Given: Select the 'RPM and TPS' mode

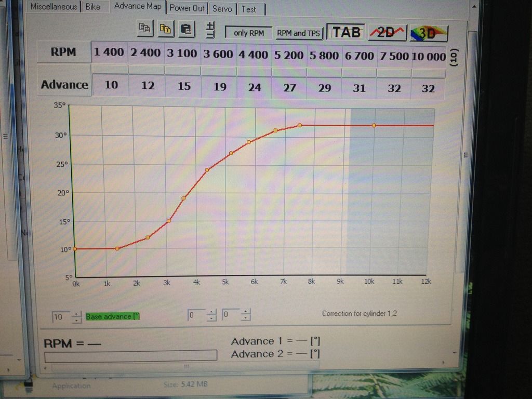Looking at the screenshot, I should pyautogui.click(x=299, y=33).
